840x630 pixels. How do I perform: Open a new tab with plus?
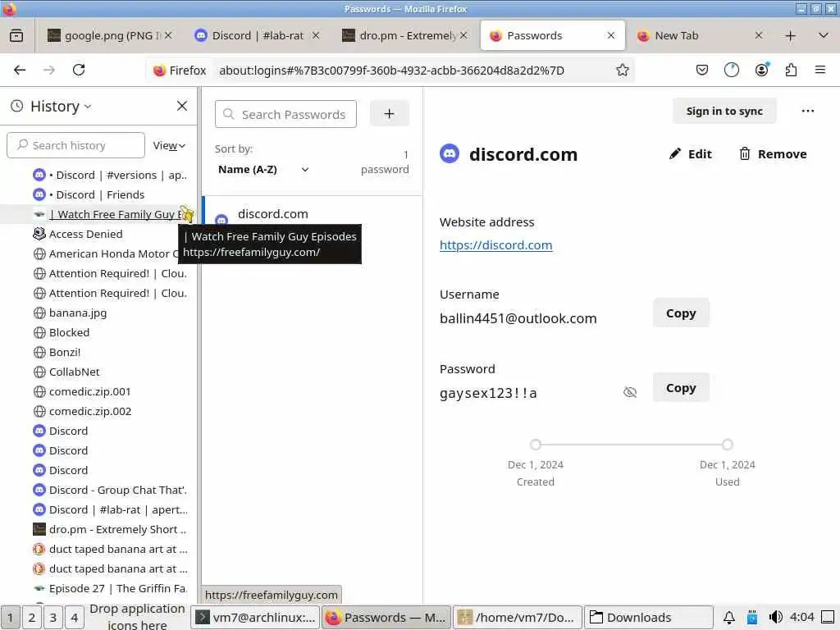click(790, 36)
